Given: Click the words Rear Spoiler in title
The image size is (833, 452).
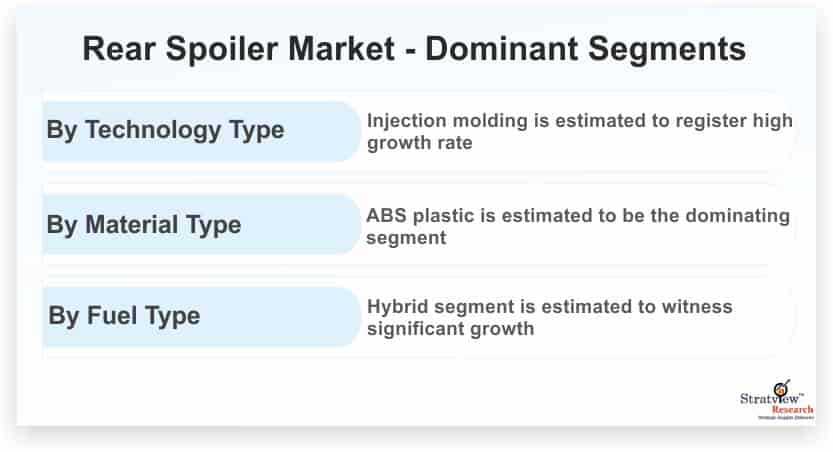Looking at the screenshot, I should coord(180,49).
